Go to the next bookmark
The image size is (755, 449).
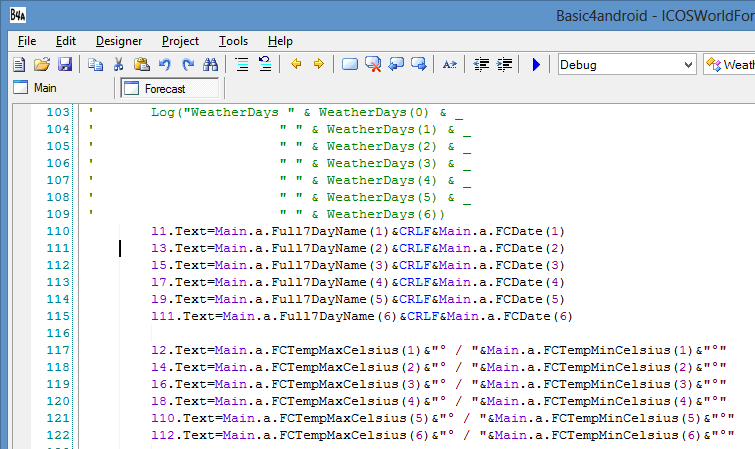point(419,64)
